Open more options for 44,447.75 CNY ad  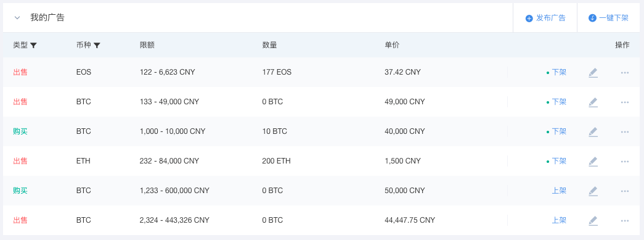click(625, 221)
